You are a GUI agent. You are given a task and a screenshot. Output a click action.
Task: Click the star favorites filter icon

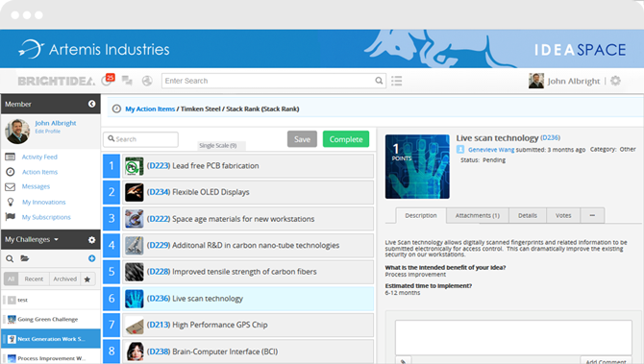coord(87,279)
